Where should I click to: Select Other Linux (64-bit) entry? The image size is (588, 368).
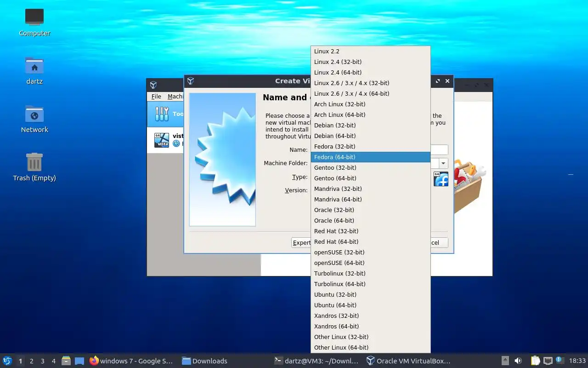tap(371, 347)
